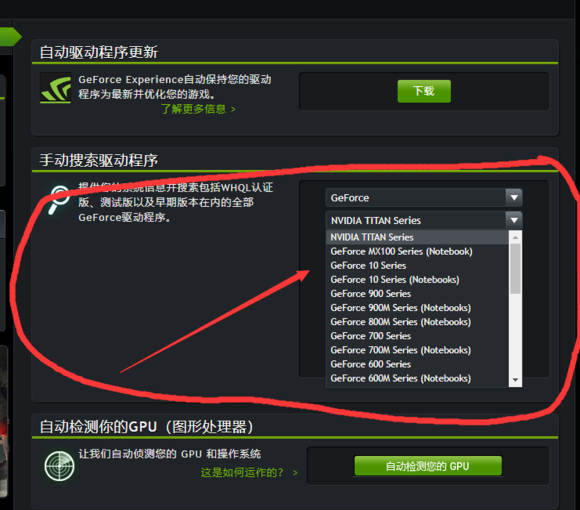580x510 pixels.
Task: Click the GeForce Experience logo icon
Action: pyautogui.click(x=55, y=88)
